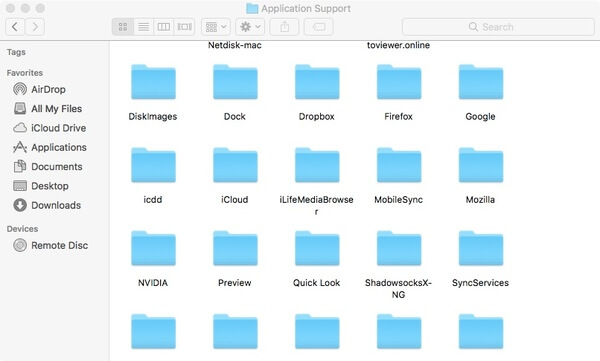Switch to Cover Flow view
600x361 pixels.
pos(184,27)
